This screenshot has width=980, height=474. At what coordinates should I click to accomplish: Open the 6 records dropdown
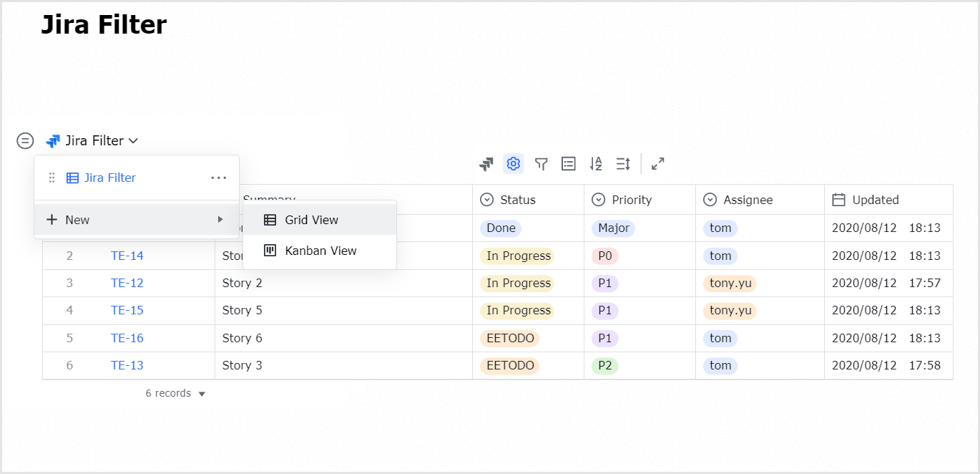click(x=174, y=392)
